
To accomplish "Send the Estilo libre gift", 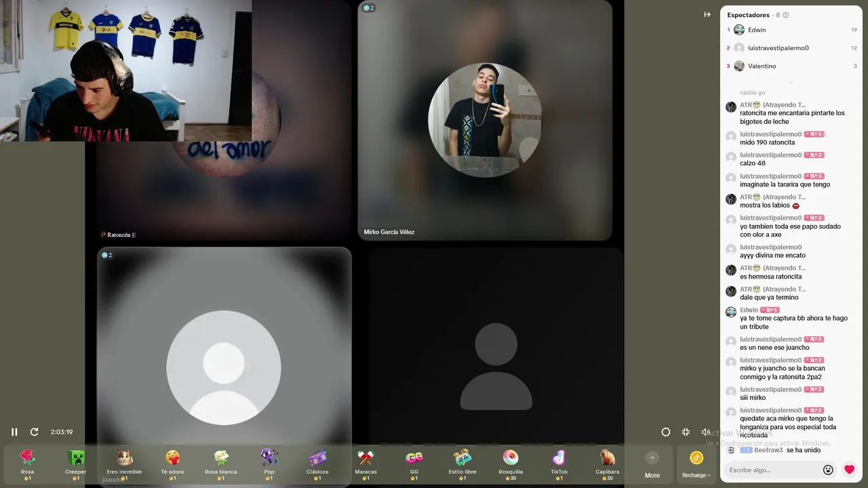I will 462,464.
